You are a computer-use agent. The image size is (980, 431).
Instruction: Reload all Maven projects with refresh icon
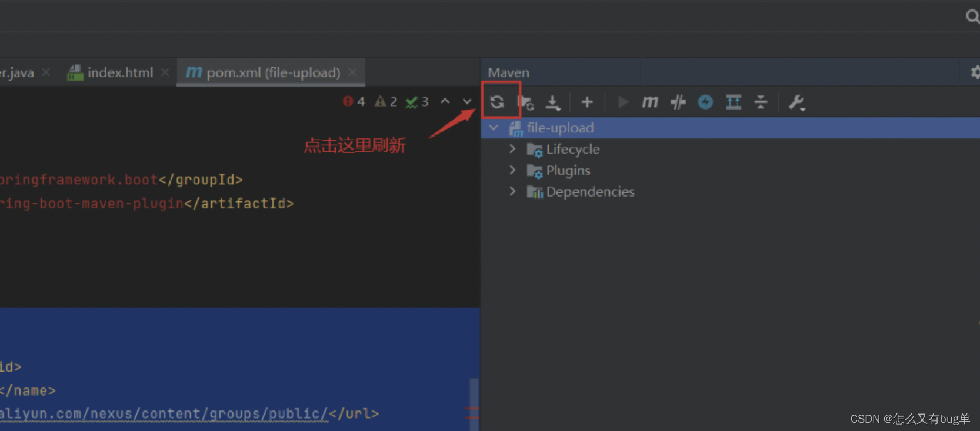[497, 102]
